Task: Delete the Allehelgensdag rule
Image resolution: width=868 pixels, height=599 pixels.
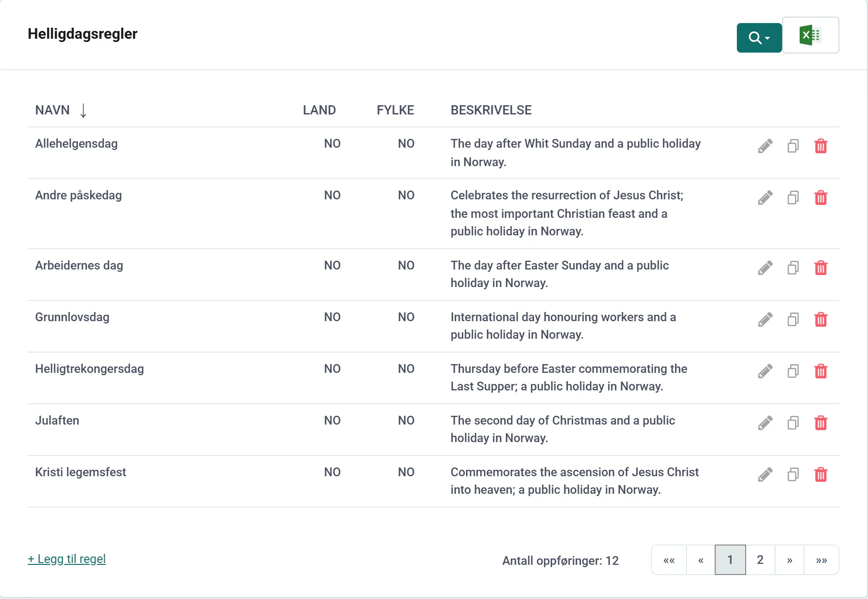Action: (821, 146)
